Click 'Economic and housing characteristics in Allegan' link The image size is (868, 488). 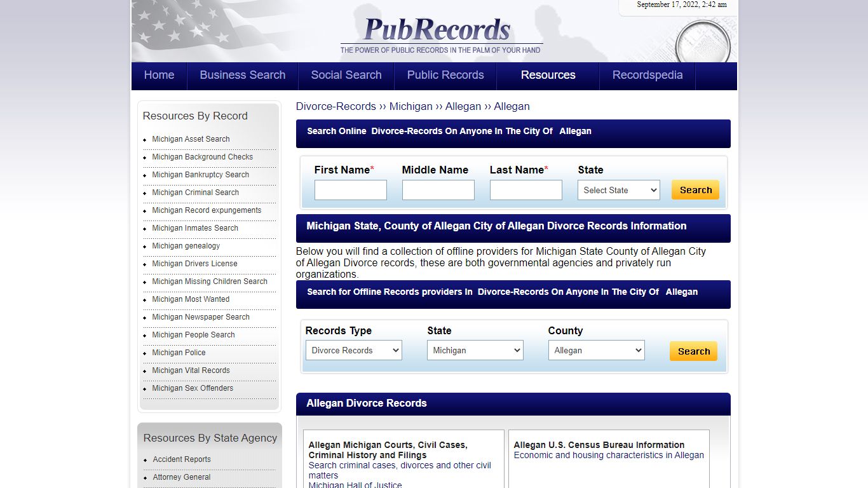click(x=609, y=455)
